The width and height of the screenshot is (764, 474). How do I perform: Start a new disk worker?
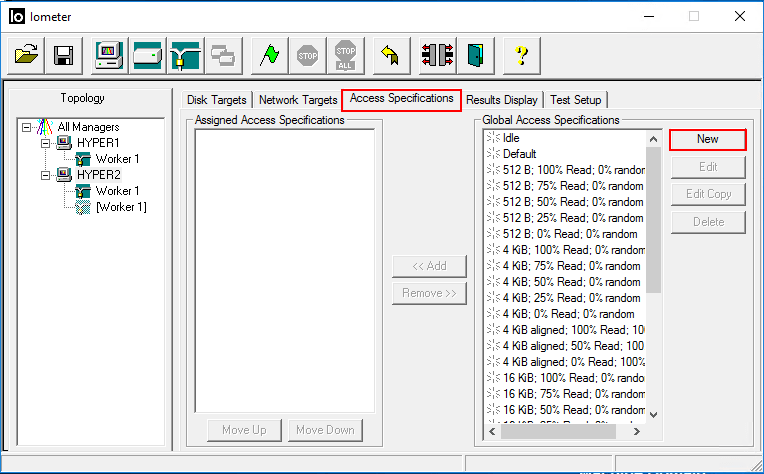(x=148, y=56)
